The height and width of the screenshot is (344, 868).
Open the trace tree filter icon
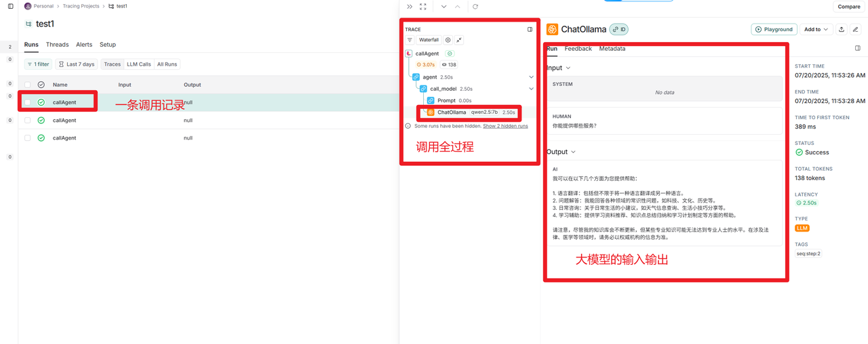click(x=410, y=40)
